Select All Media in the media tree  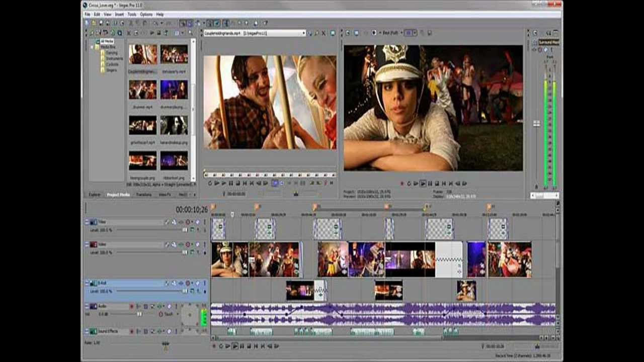click(x=107, y=41)
